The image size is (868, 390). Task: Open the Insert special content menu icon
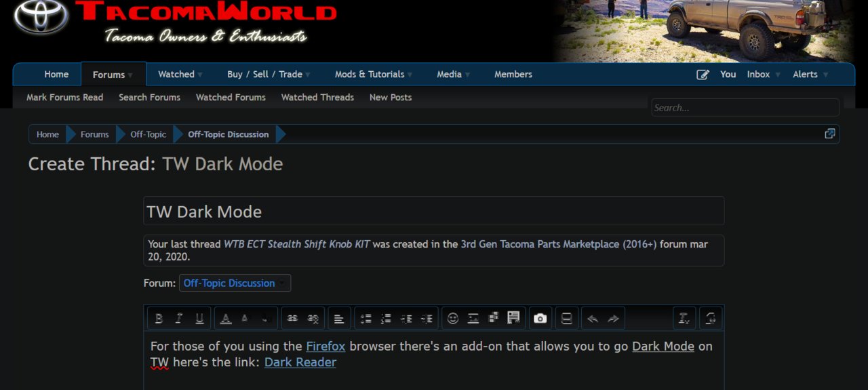pos(513,318)
